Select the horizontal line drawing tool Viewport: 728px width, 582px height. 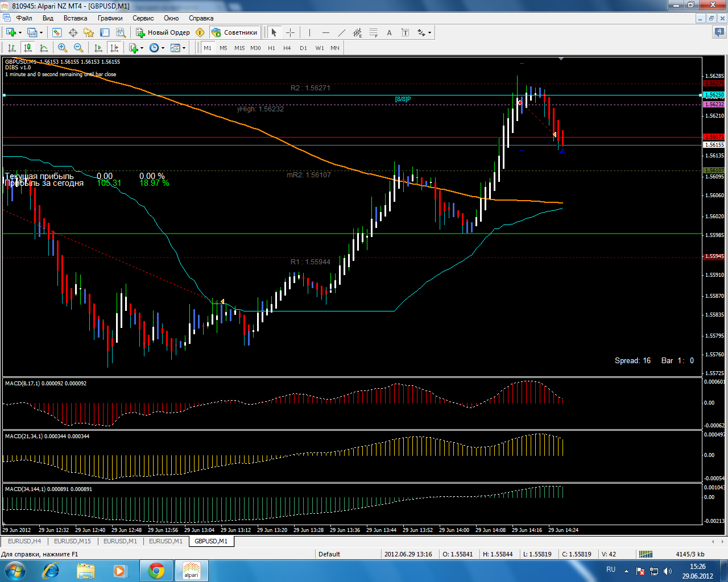[325, 32]
